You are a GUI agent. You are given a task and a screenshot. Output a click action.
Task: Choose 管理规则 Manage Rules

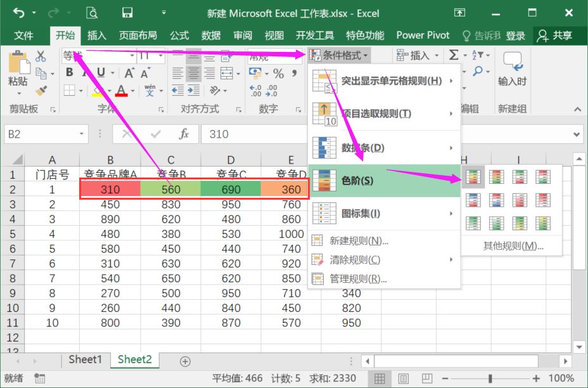(x=384, y=279)
